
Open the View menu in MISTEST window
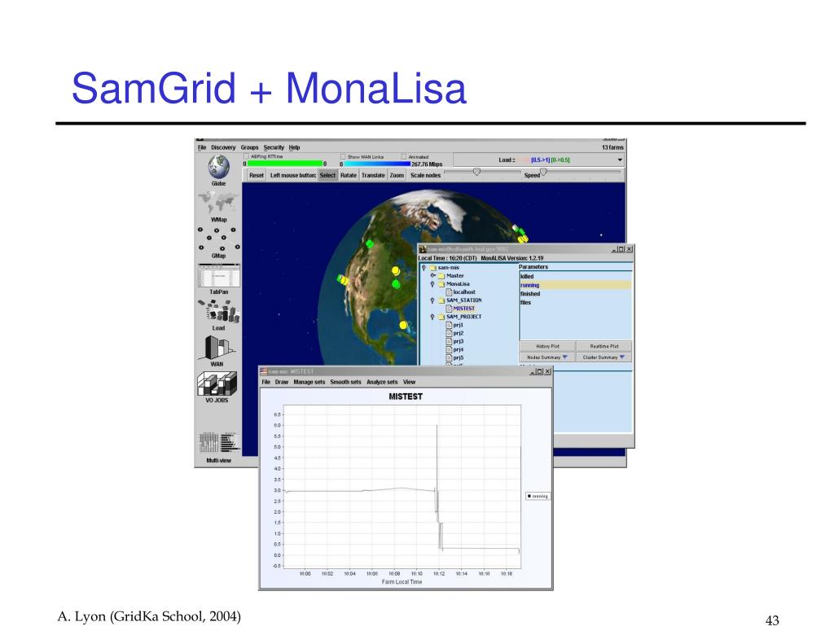[x=409, y=382]
